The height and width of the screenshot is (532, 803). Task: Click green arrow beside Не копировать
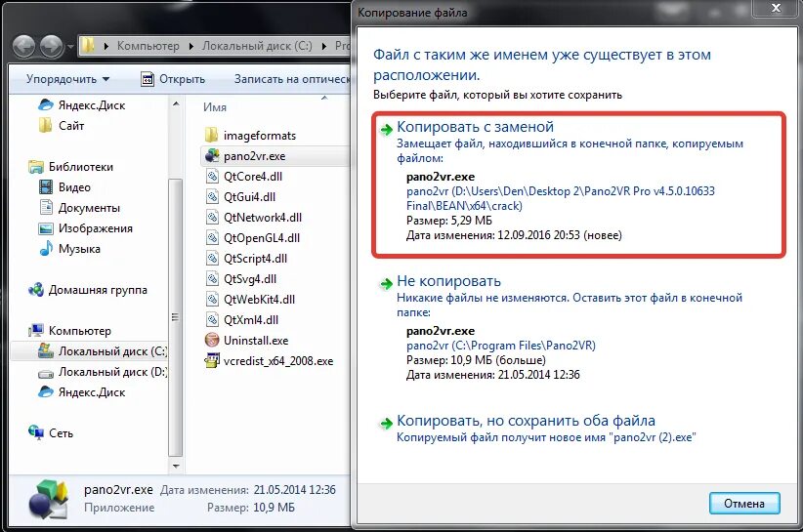386,283
